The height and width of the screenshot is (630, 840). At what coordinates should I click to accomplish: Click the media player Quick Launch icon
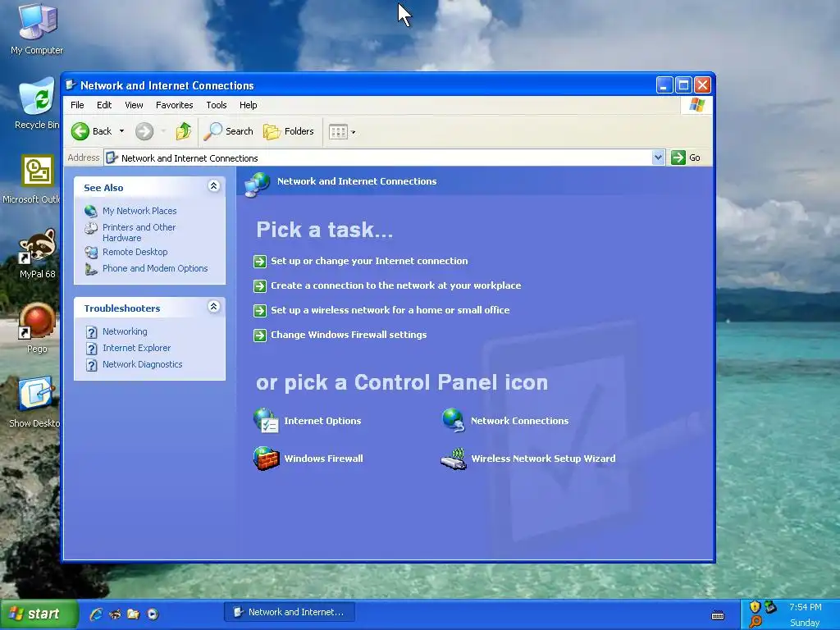(153, 614)
